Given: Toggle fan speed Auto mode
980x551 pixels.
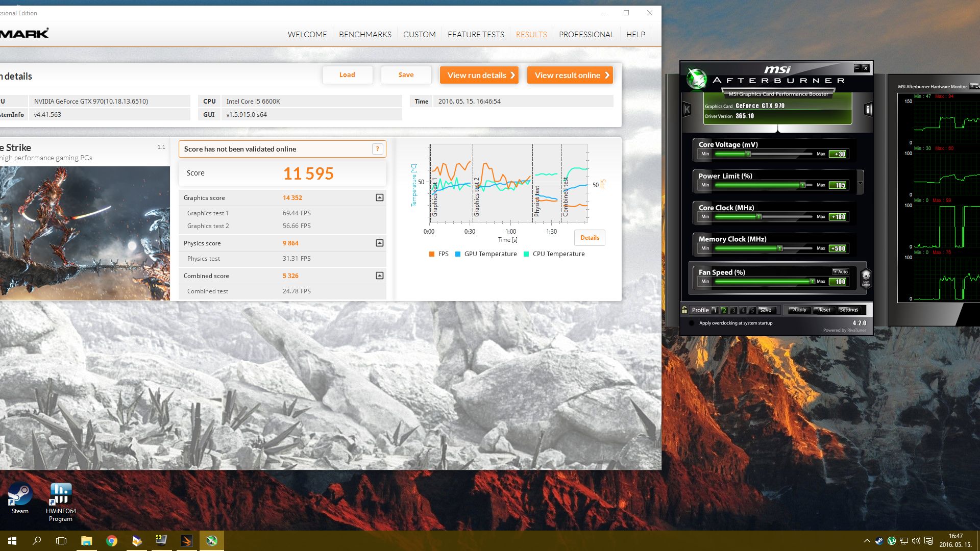Looking at the screenshot, I should [840, 271].
